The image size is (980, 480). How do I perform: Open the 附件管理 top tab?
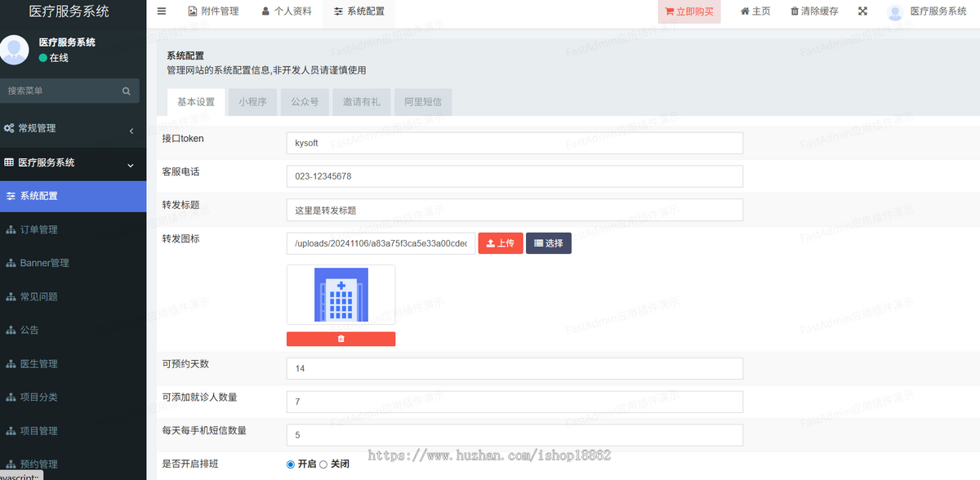click(213, 11)
